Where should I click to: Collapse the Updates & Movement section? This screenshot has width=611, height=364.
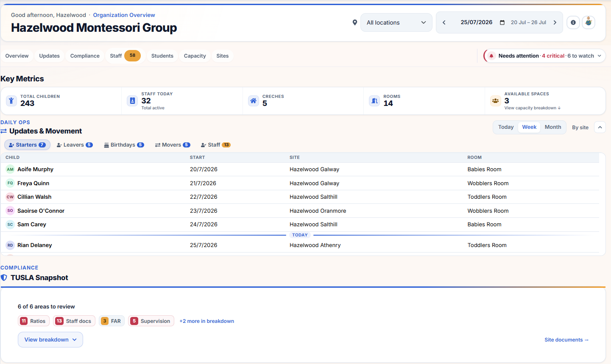click(600, 127)
